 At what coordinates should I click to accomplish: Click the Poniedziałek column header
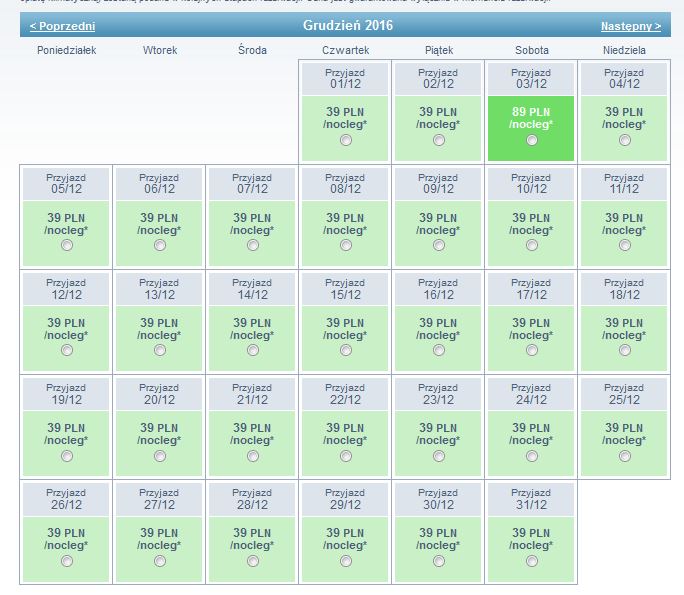66,50
